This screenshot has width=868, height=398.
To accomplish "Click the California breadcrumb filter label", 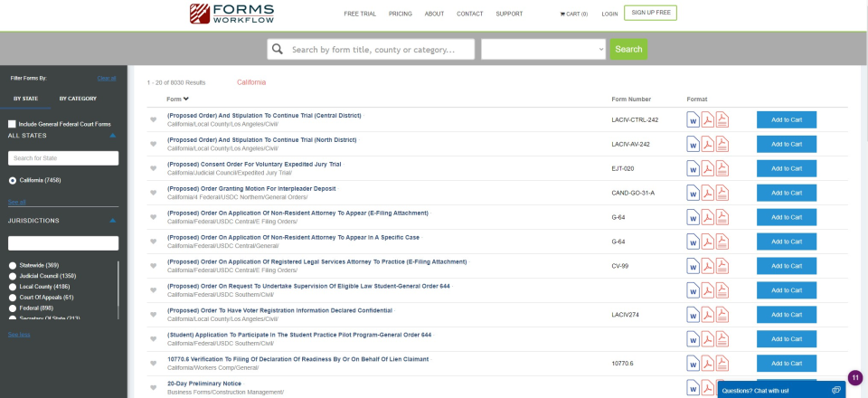I will tap(251, 82).
